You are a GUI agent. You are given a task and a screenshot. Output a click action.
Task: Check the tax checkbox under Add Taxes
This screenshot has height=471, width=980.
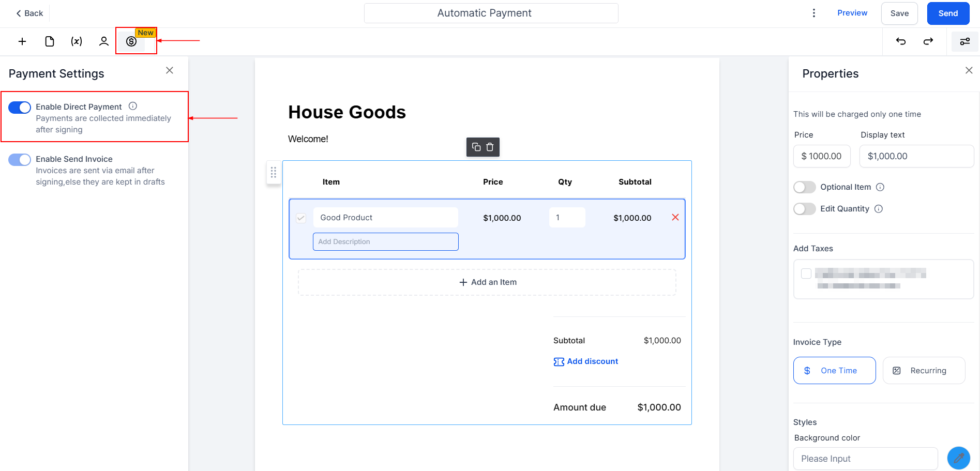[806, 274]
